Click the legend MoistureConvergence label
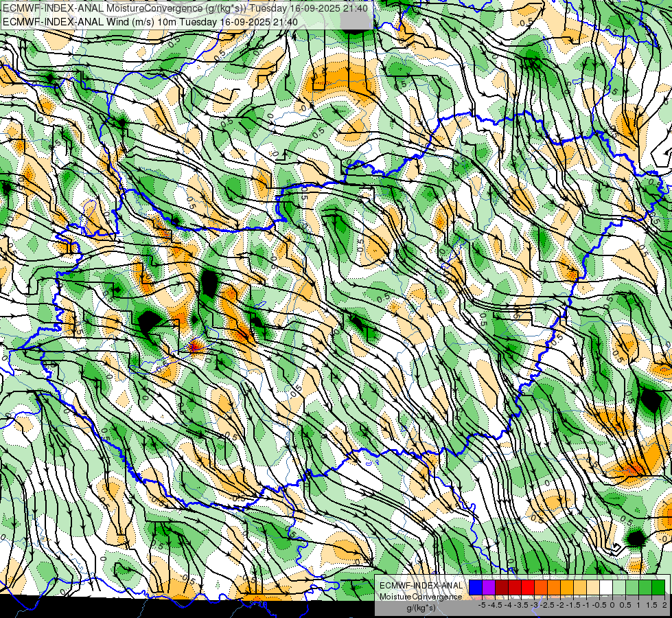This screenshot has height=618, width=672. point(421,597)
